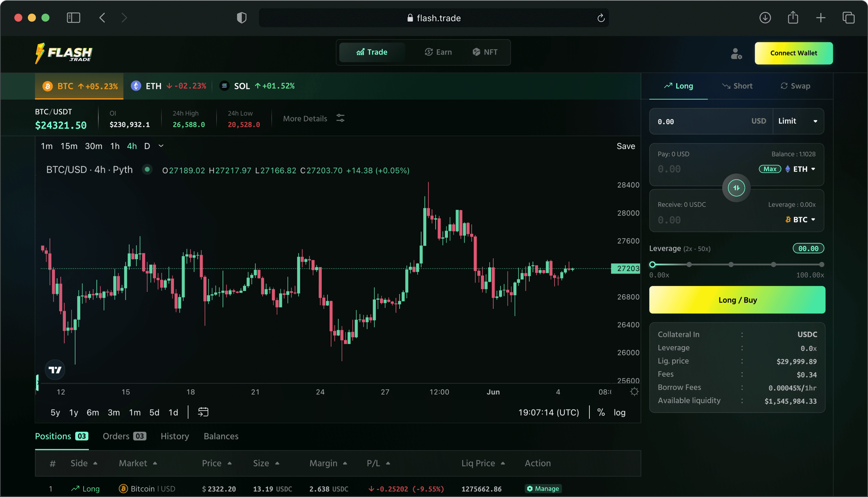Select the 1h chart interval
The height and width of the screenshot is (497, 868).
click(x=115, y=146)
